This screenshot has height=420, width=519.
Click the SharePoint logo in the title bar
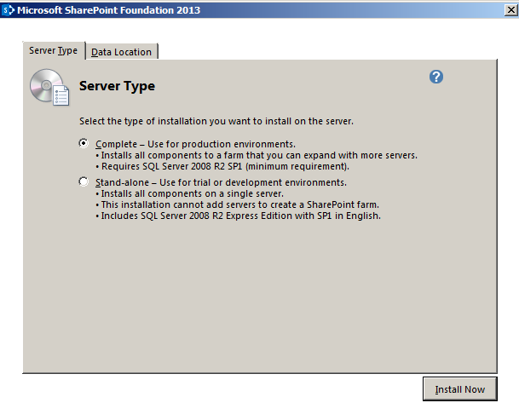(x=9, y=10)
